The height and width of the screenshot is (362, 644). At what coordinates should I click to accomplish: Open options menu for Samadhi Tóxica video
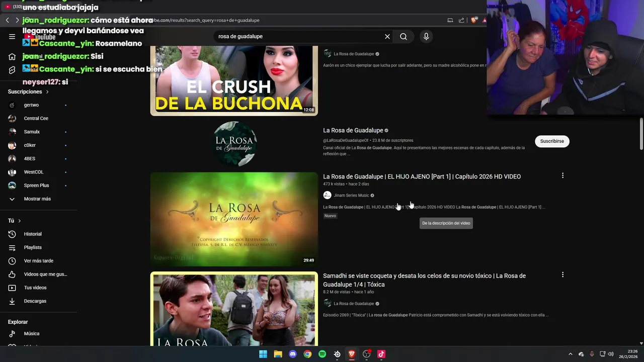(562, 275)
